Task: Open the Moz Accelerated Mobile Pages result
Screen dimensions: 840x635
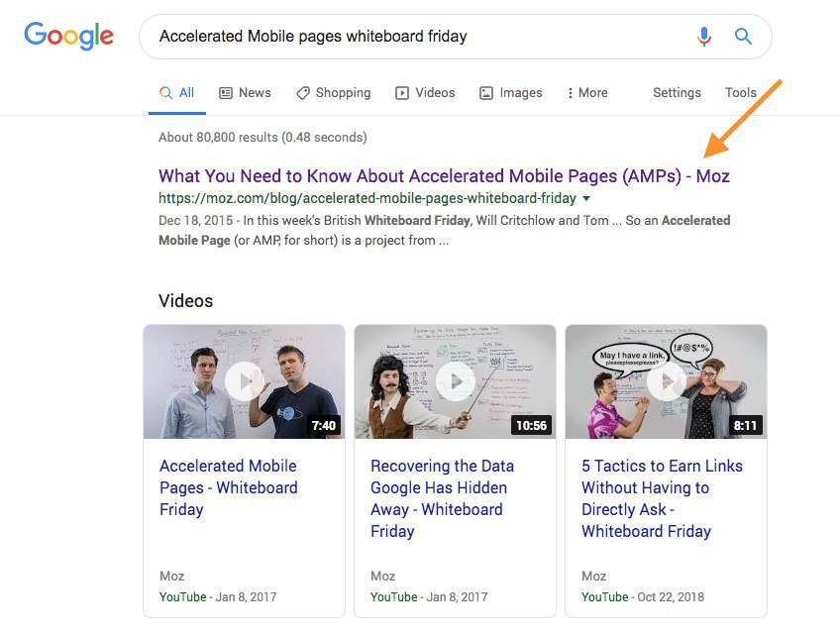Action: coord(444,175)
